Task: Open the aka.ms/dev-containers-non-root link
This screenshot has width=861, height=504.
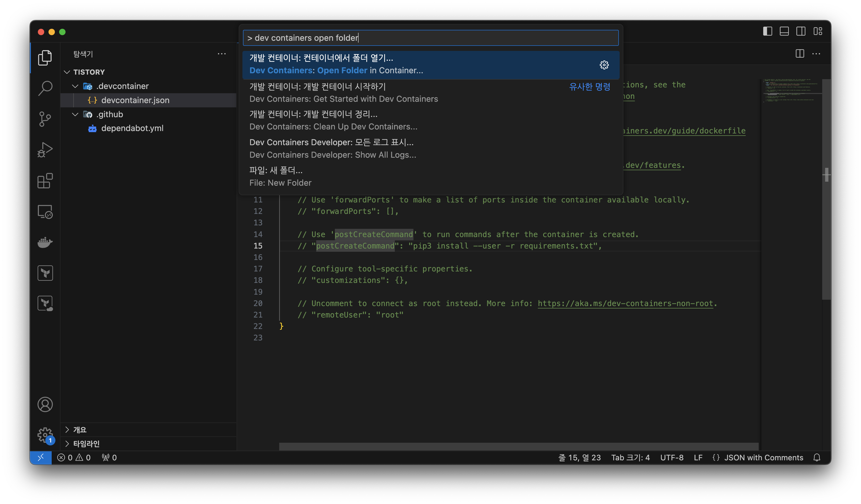Action: (625, 303)
